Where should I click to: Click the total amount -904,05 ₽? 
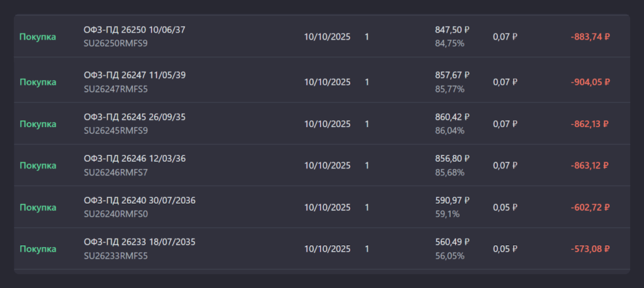[590, 82]
